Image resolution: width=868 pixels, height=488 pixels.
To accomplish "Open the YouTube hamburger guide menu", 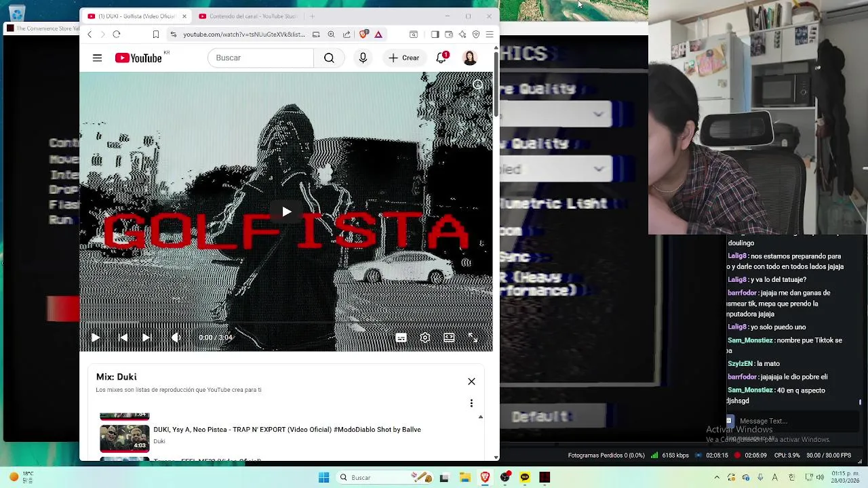I will pos(97,58).
